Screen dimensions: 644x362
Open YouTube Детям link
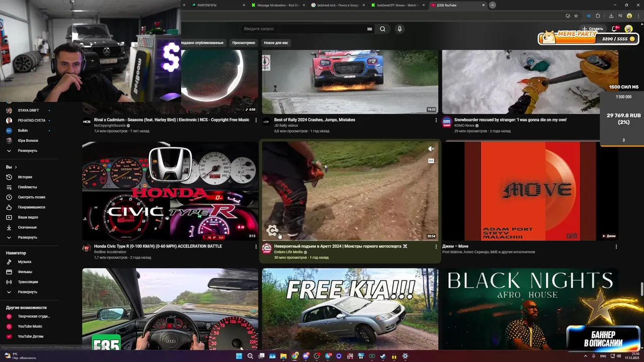[30, 336]
